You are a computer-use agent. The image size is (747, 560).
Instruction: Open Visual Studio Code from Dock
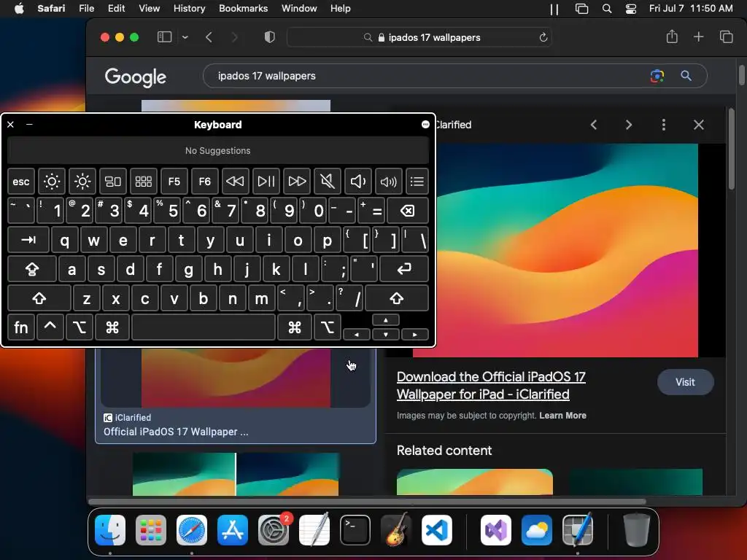click(437, 531)
